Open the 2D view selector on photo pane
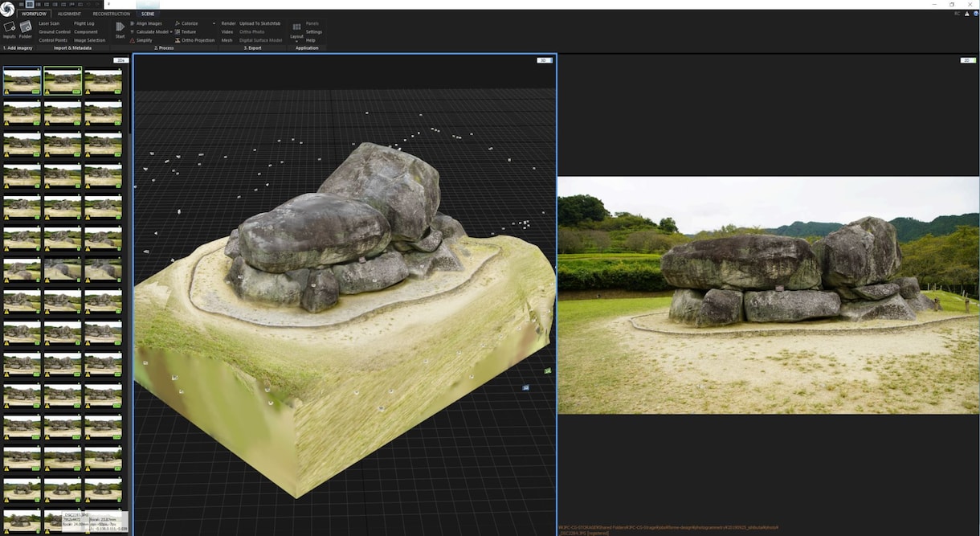This screenshot has width=980, height=536. pos(968,60)
